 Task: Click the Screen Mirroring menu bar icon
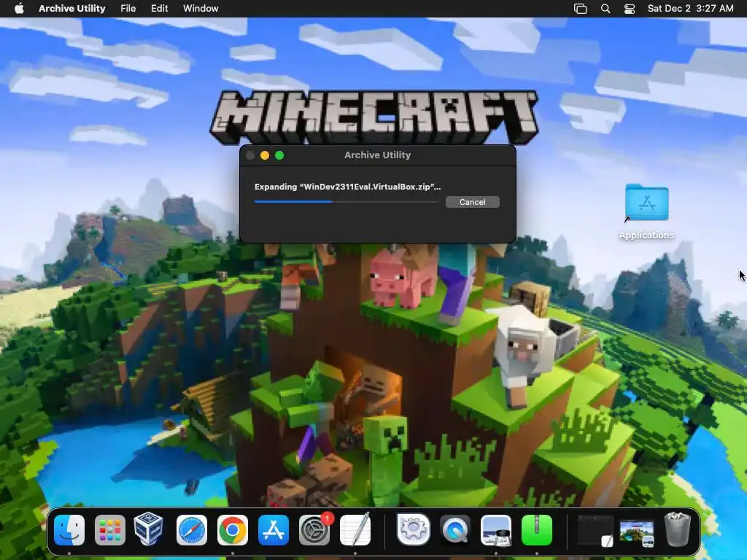coord(580,9)
